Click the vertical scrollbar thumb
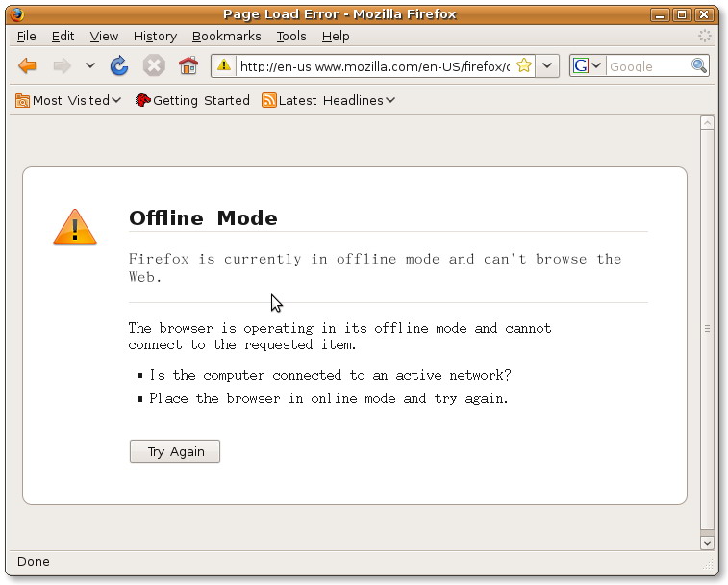The image size is (728, 585). [x=707, y=329]
